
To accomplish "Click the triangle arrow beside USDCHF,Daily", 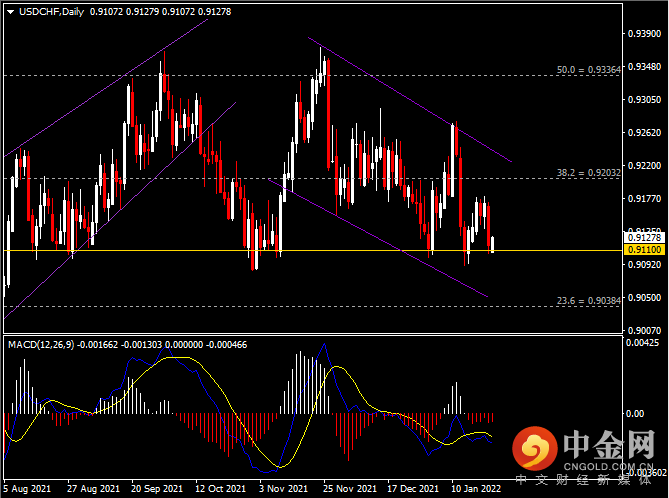I will [11, 12].
